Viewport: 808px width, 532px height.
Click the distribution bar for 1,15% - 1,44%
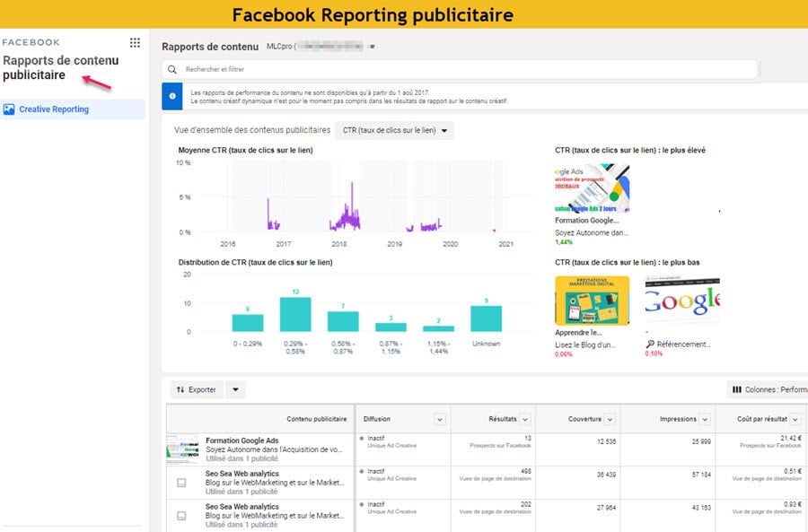point(438,328)
